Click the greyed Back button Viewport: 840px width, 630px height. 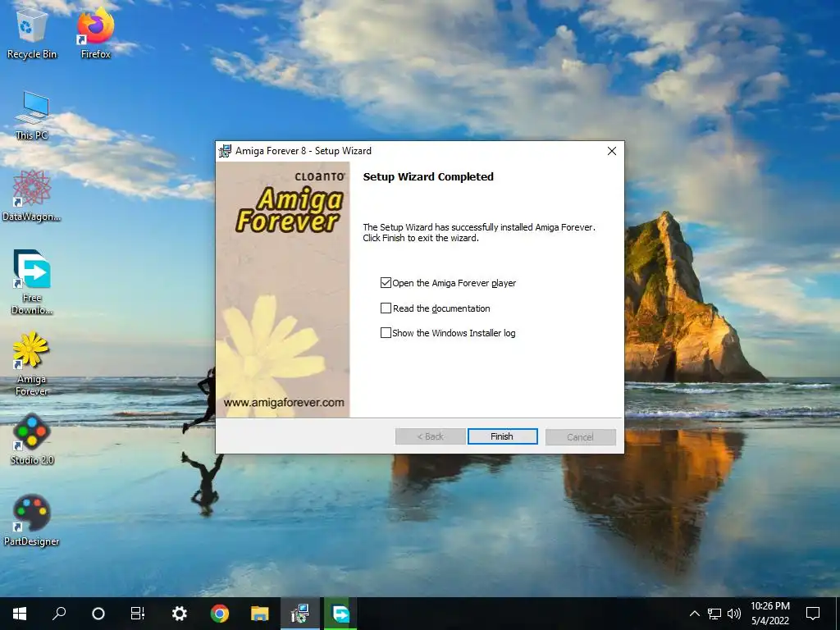[430, 436]
